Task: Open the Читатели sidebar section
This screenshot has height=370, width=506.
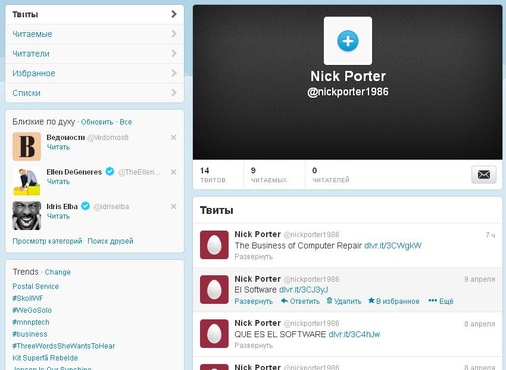Action: point(95,54)
